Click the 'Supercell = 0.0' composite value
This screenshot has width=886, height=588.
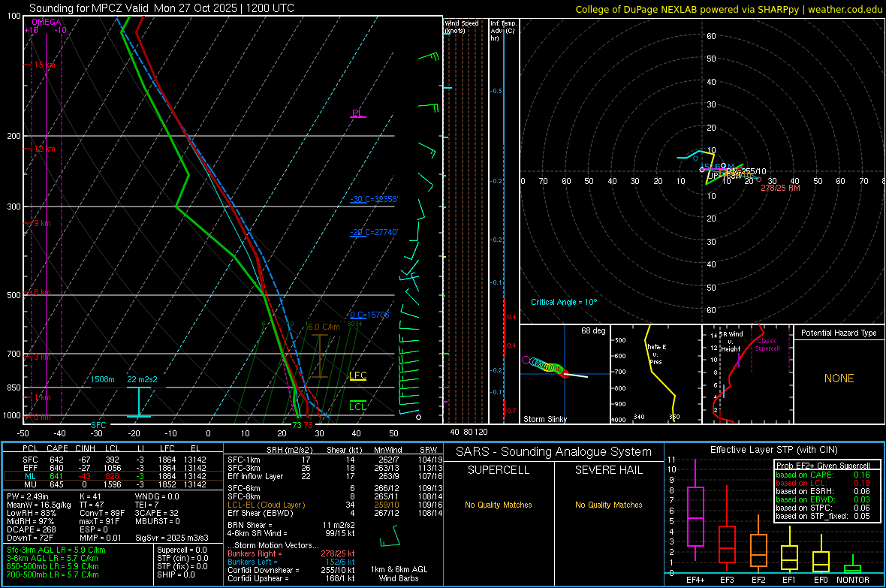[x=182, y=550]
